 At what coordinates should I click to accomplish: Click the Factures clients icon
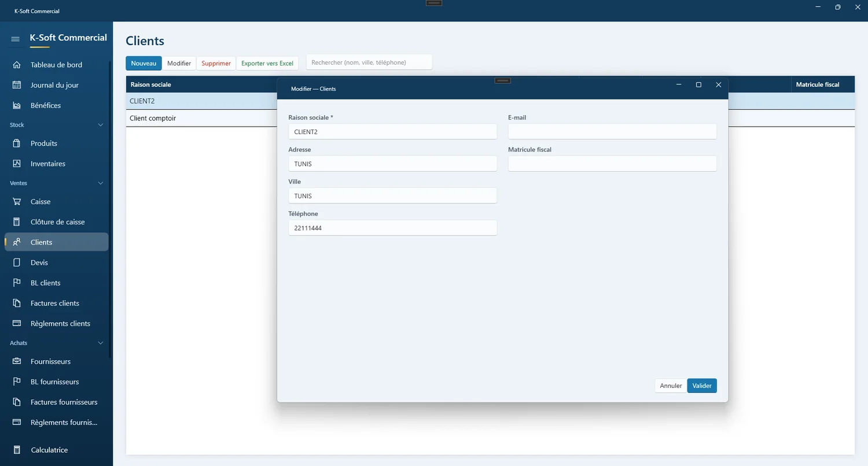[x=17, y=303]
